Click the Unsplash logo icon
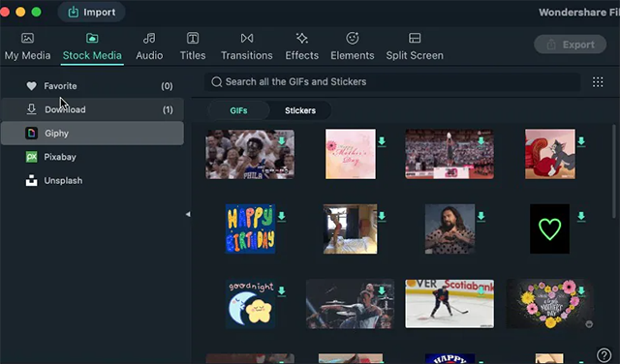The width and height of the screenshot is (620, 364). (31, 181)
